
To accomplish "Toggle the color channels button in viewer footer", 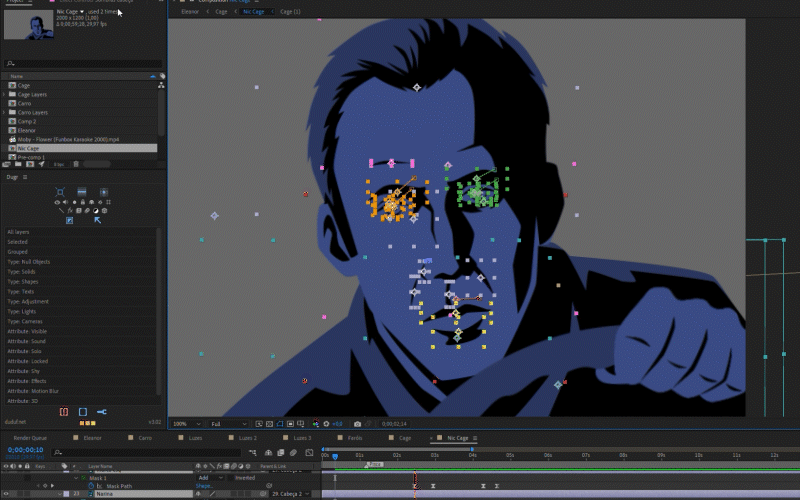I will (x=316, y=424).
